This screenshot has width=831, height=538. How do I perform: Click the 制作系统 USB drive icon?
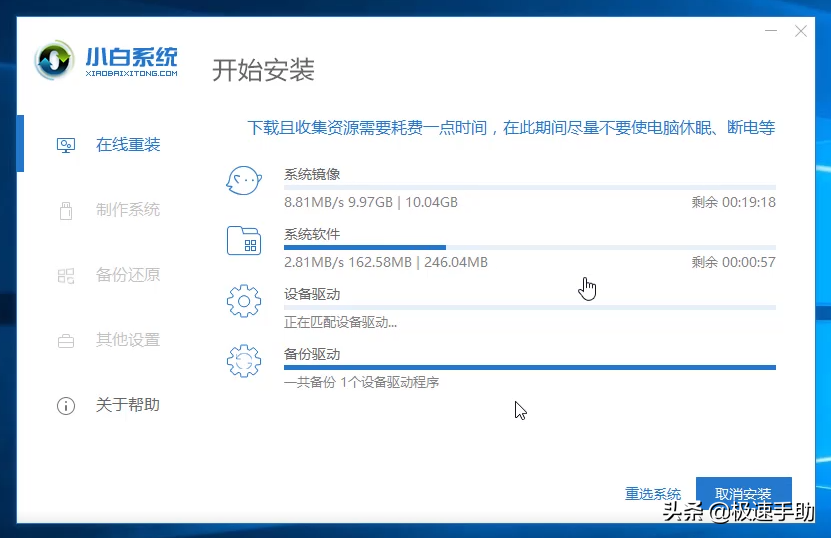click(x=66, y=210)
